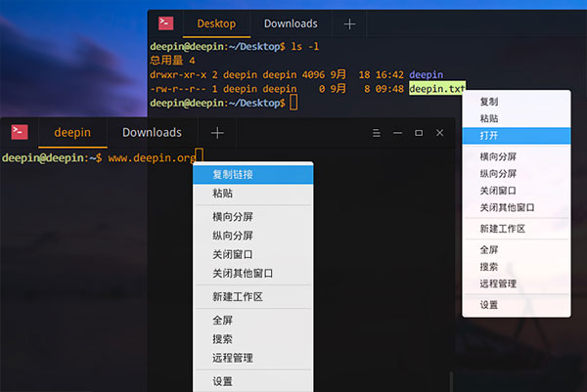
Task: Click terminal app icon in back window
Action: click(x=165, y=23)
